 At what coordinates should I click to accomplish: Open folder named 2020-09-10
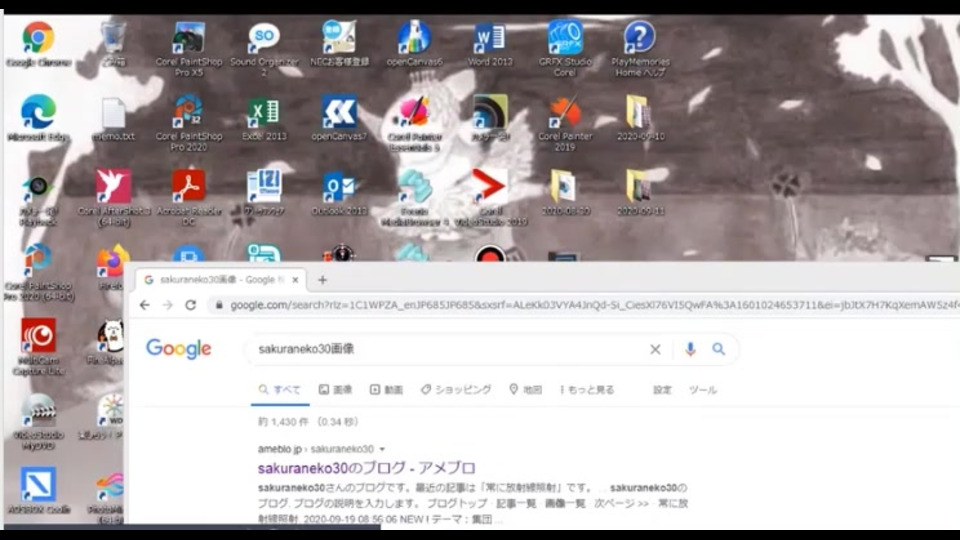tap(640, 118)
